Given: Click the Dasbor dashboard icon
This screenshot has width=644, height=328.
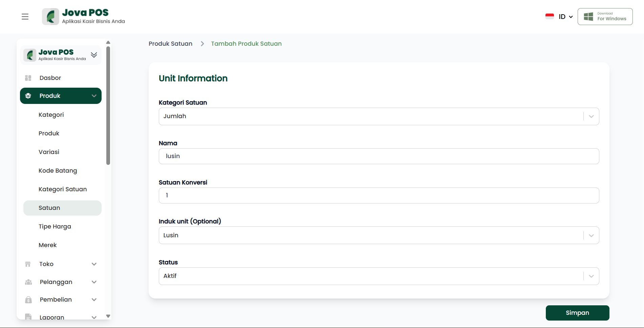Looking at the screenshot, I should [x=28, y=78].
